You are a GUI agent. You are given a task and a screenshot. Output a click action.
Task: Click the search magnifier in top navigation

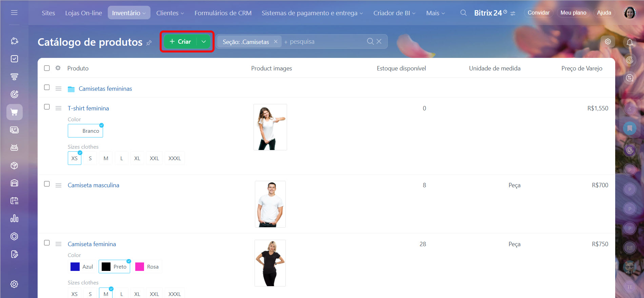tap(463, 13)
